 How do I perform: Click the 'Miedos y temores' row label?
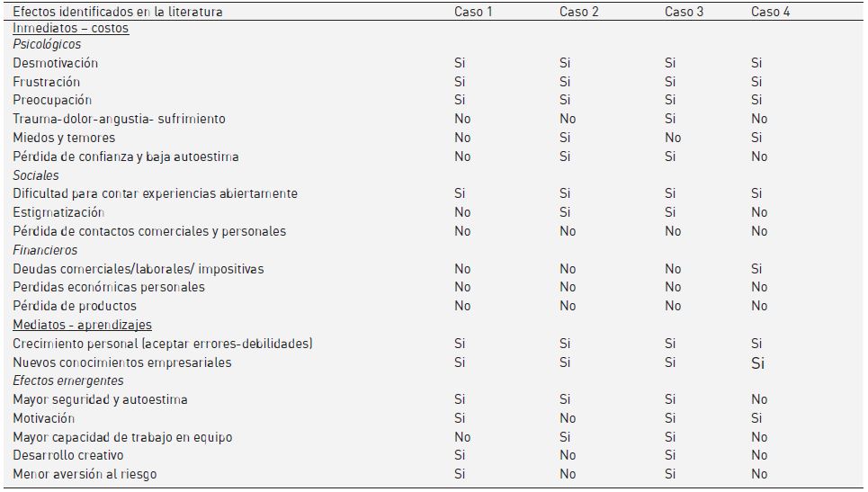(x=64, y=138)
